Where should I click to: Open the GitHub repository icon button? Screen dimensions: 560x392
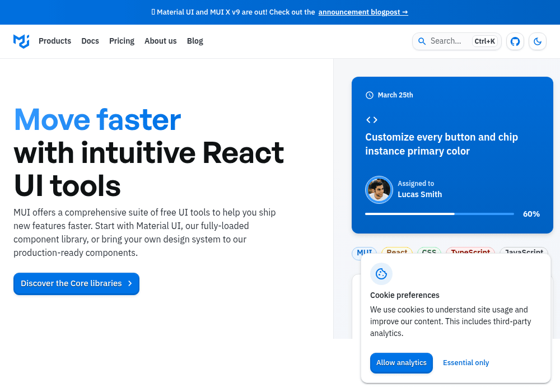coord(515,41)
